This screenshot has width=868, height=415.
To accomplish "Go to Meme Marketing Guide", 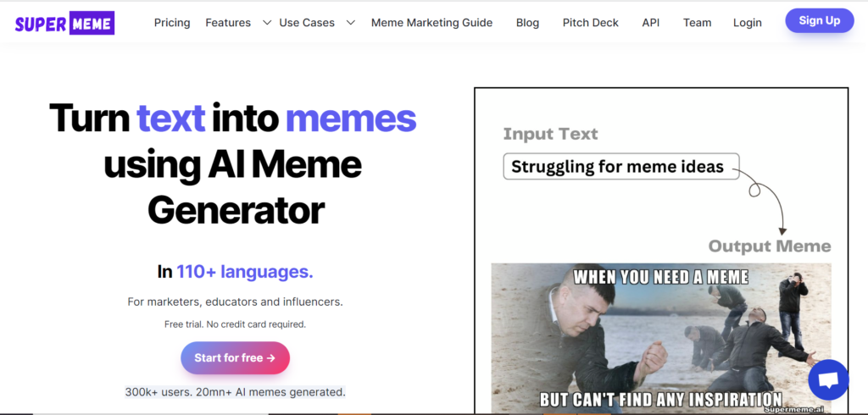I will click(x=431, y=23).
